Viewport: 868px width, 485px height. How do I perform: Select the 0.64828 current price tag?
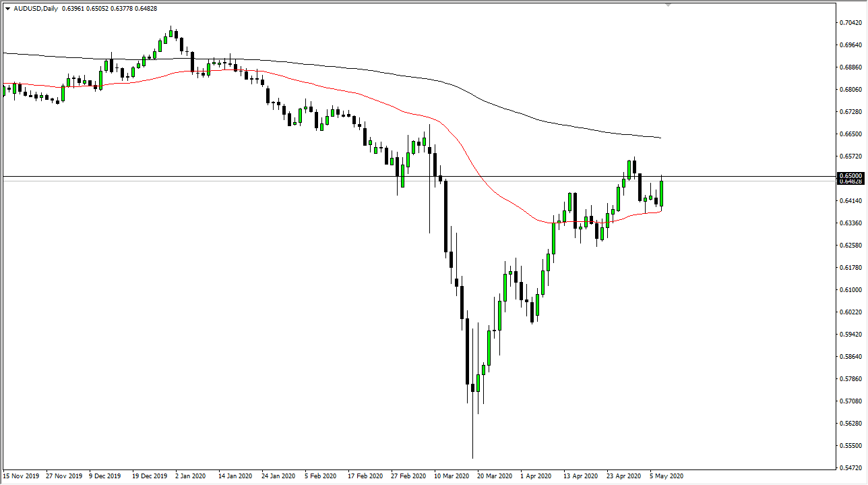tap(850, 181)
